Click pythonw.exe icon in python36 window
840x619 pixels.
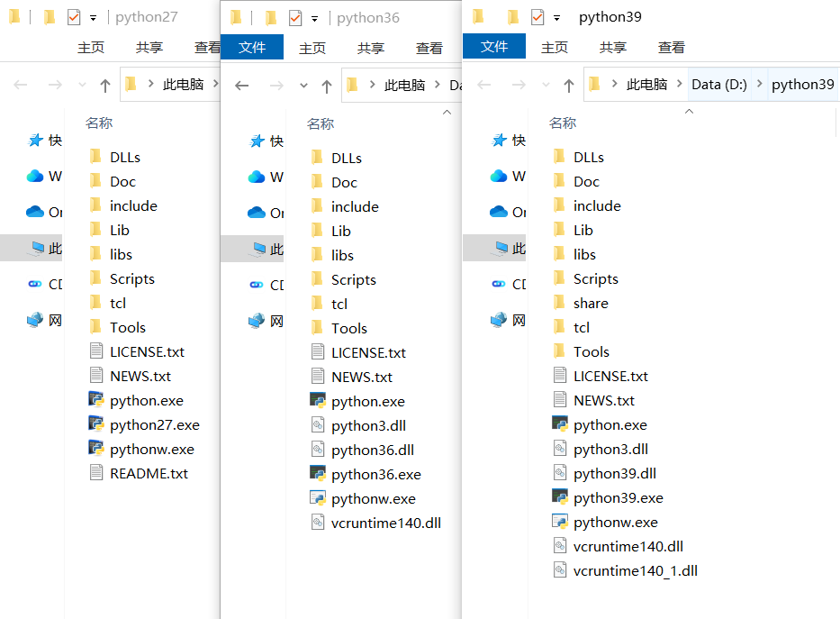point(318,498)
